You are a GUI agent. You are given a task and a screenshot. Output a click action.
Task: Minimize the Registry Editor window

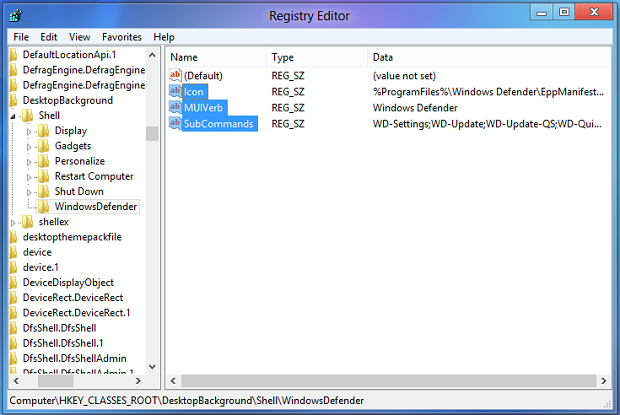(x=541, y=12)
